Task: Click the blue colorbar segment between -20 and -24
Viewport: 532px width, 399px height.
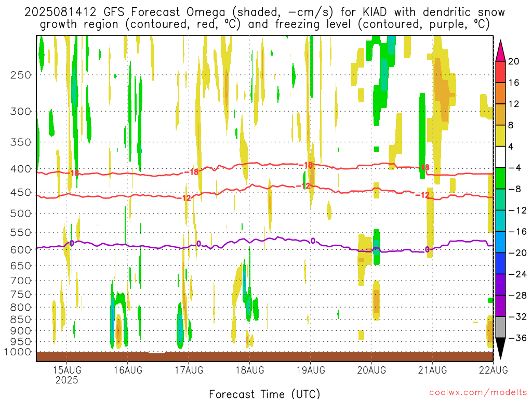Action: (500, 263)
